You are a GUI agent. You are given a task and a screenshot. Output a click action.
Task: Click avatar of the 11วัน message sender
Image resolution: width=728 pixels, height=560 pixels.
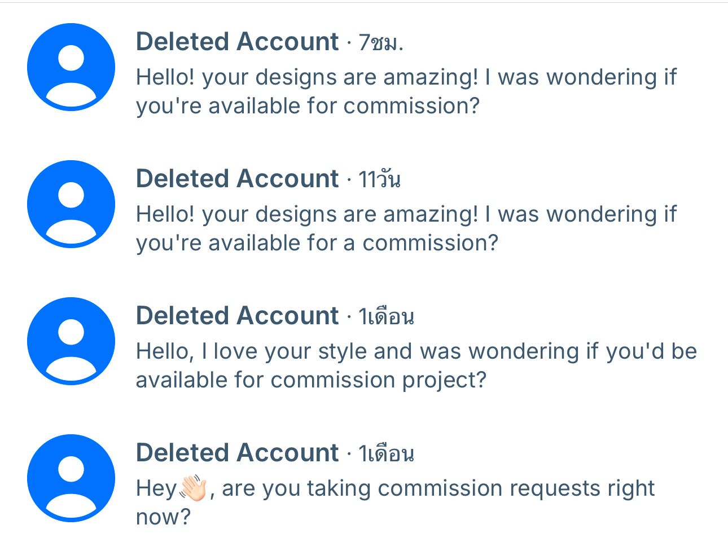[x=71, y=204]
